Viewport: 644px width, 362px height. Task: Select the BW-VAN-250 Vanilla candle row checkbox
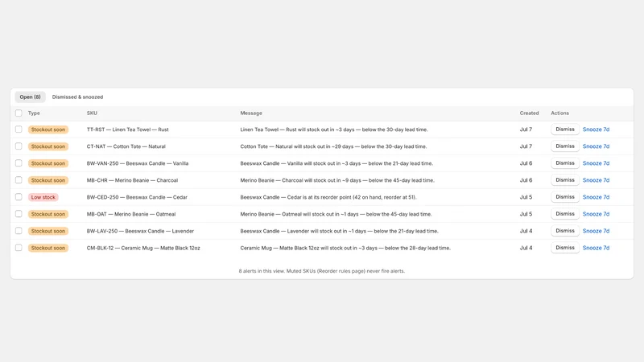pyautogui.click(x=19, y=163)
